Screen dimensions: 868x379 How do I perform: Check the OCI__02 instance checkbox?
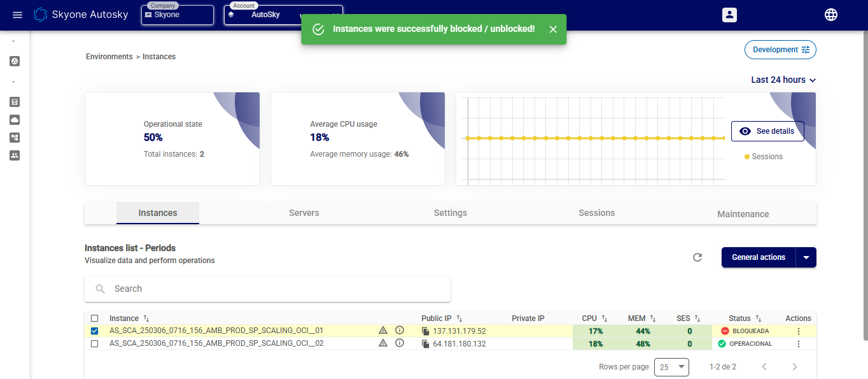tap(95, 344)
